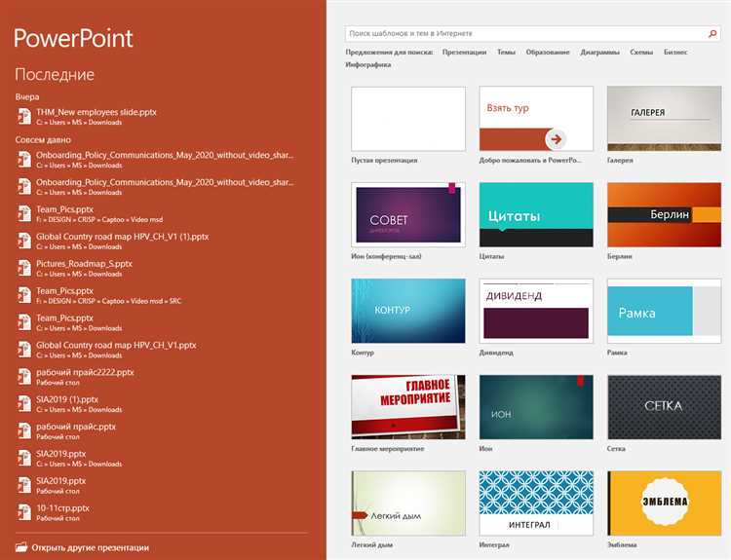Open the Взять тур welcome template
731x560 pixels.
point(536,119)
